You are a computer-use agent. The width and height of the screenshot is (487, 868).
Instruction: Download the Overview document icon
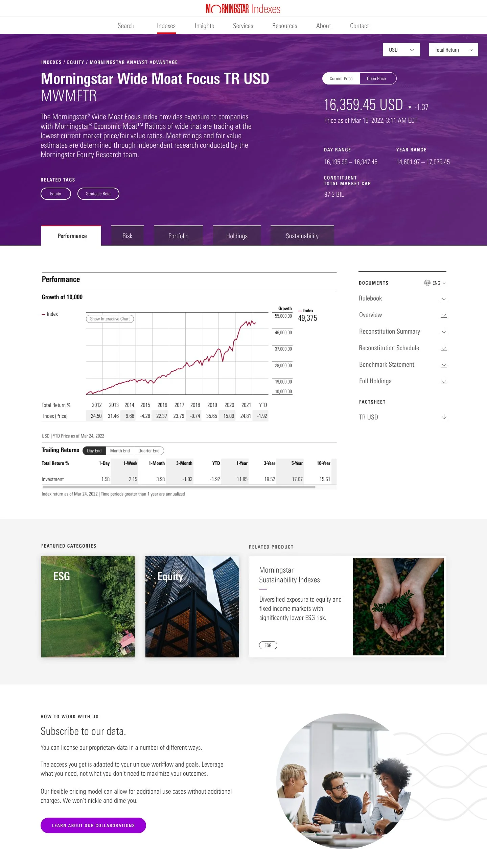444,315
